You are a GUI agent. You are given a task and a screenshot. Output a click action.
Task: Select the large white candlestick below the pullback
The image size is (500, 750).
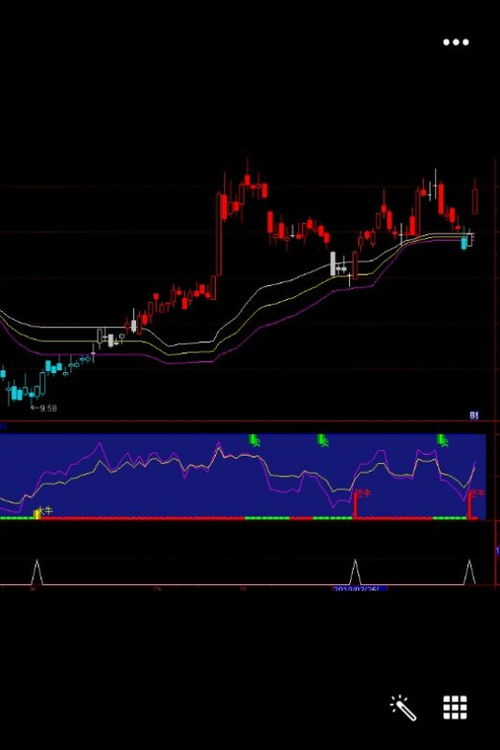333,264
